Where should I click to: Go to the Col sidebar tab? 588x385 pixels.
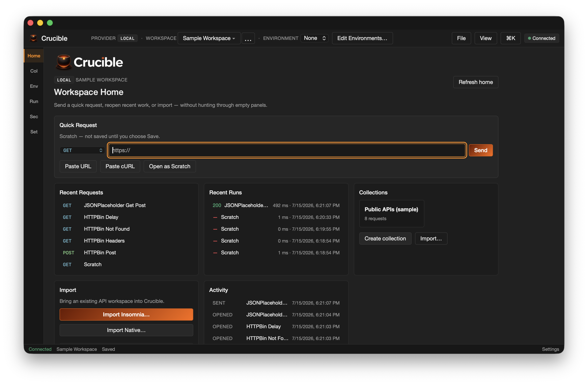[34, 71]
